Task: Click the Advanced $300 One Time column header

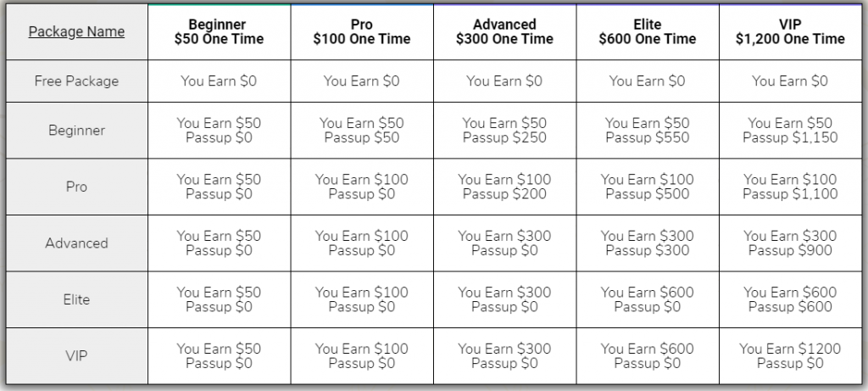Action: click(x=504, y=32)
